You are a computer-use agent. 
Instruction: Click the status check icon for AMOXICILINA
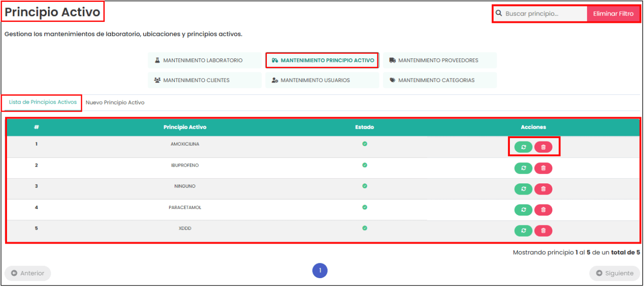tap(365, 144)
